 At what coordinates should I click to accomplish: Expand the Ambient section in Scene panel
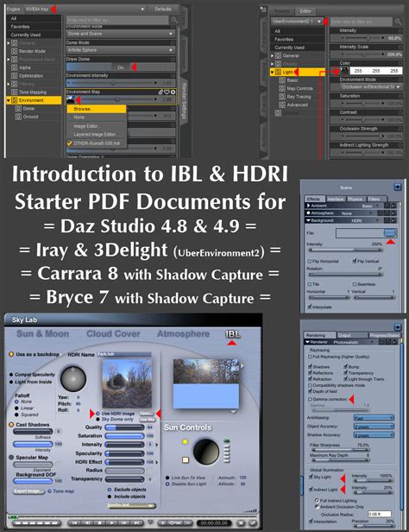pos(308,206)
